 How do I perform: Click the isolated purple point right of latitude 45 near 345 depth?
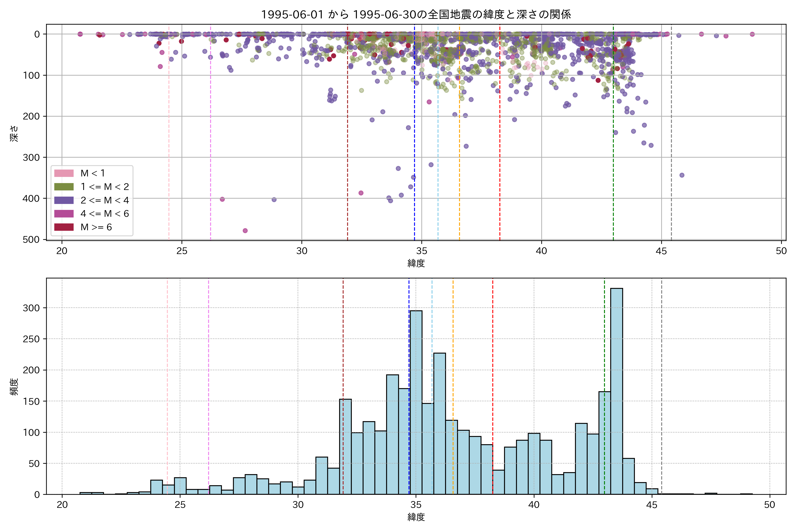(682, 175)
